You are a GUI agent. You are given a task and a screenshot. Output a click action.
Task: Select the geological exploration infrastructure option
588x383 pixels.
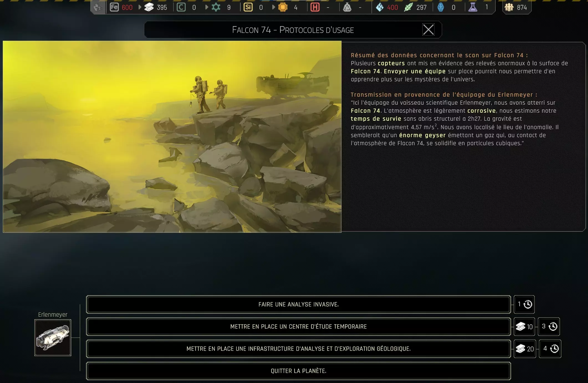tap(298, 349)
